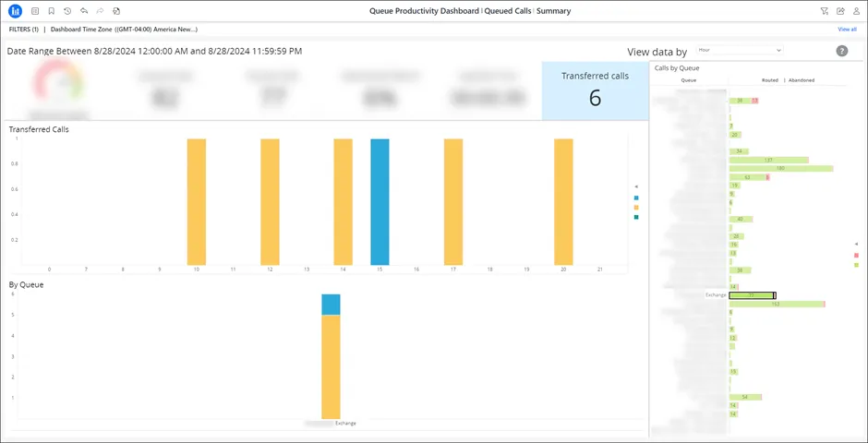Open the version history clock icon
This screenshot has width=868, height=443.
pyautogui.click(x=67, y=11)
